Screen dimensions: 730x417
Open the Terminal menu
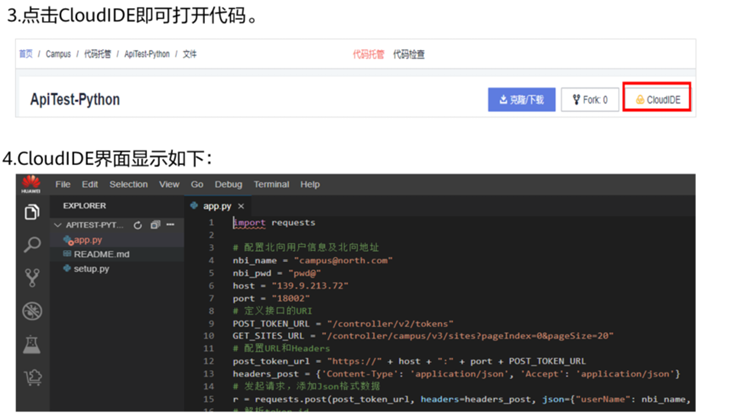(271, 184)
